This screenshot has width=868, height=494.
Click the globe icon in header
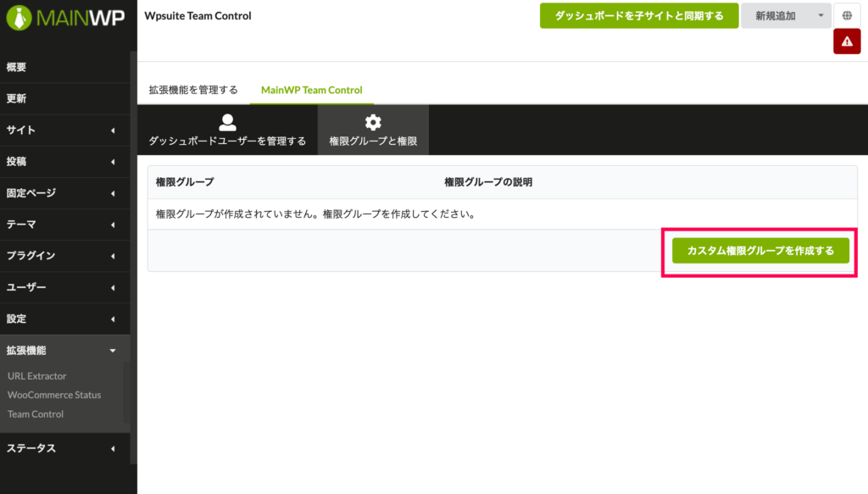(847, 15)
